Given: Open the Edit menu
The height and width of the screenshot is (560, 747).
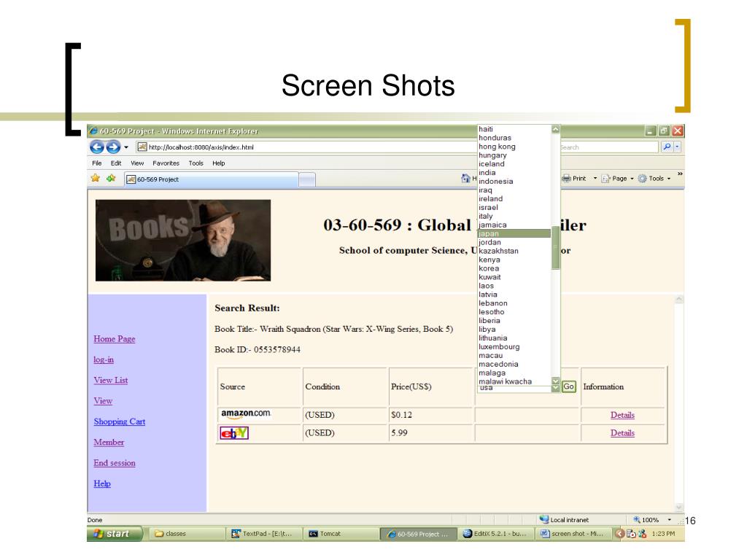Looking at the screenshot, I should [116, 163].
